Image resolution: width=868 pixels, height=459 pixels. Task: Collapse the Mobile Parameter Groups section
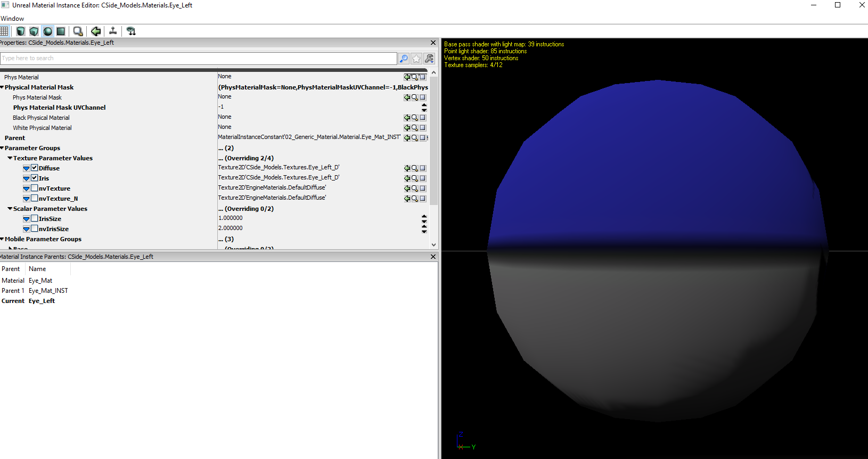point(2,239)
